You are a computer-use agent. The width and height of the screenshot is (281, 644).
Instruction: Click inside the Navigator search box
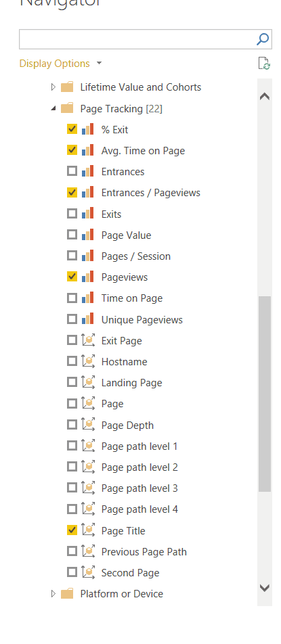click(x=137, y=39)
